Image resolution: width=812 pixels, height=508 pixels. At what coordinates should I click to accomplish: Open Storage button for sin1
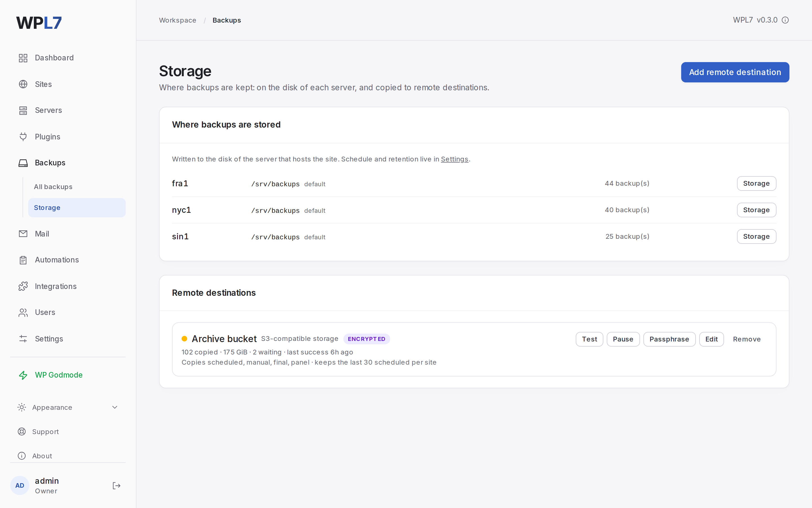tap(756, 237)
